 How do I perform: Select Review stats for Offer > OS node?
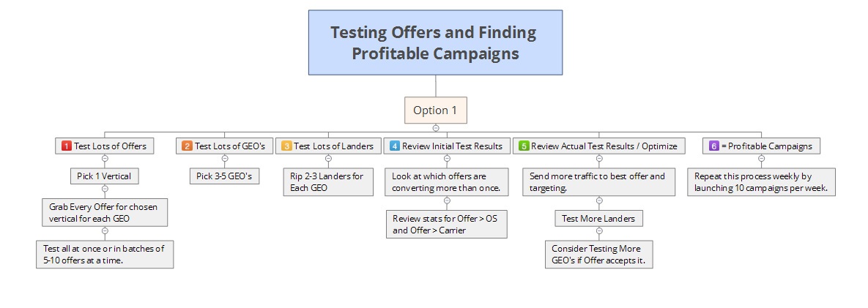click(447, 224)
